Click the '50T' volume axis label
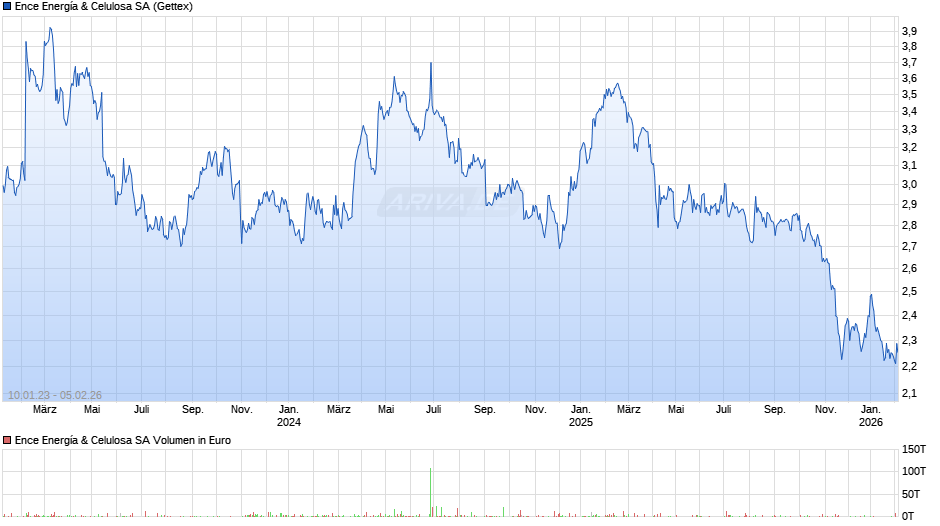 [911, 494]
